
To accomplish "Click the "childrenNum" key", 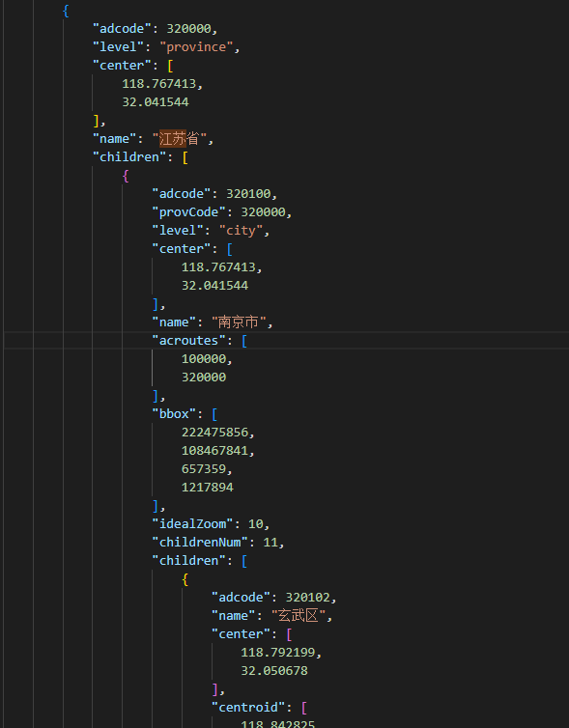I will coord(200,543).
